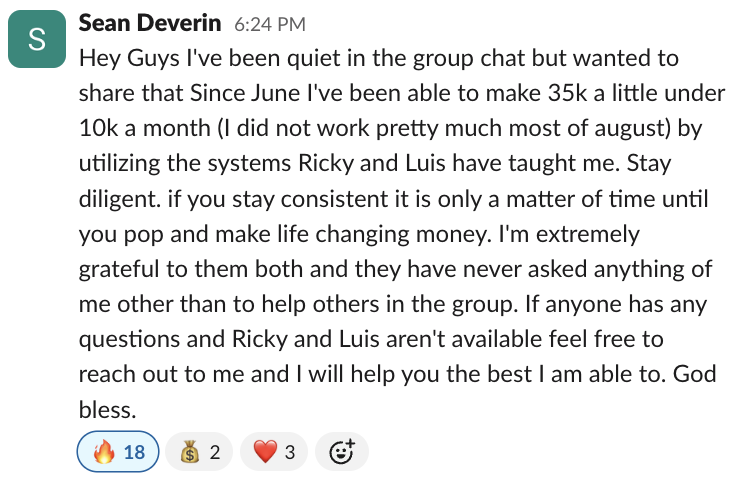Screen dimensions: 738x478
Task: Toggle the money bag reaction pill
Action: 199,453
